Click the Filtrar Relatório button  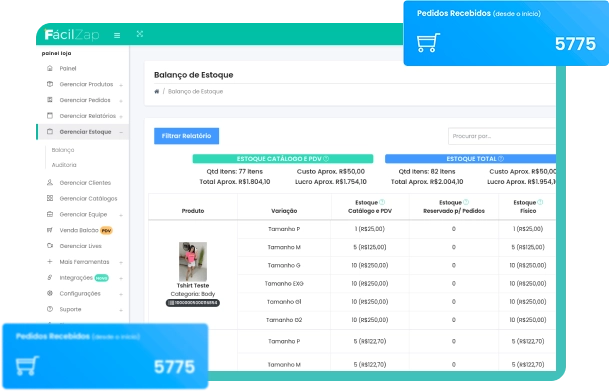186,136
